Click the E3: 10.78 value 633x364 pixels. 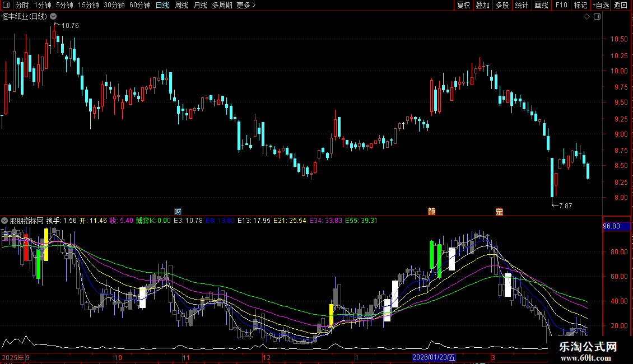188,221
